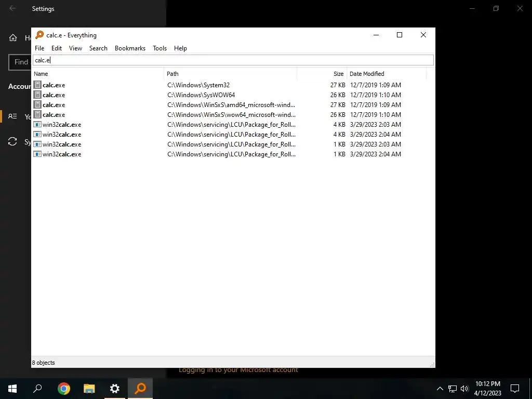
Task: Sort results by the Size column header
Action: pyautogui.click(x=322, y=74)
